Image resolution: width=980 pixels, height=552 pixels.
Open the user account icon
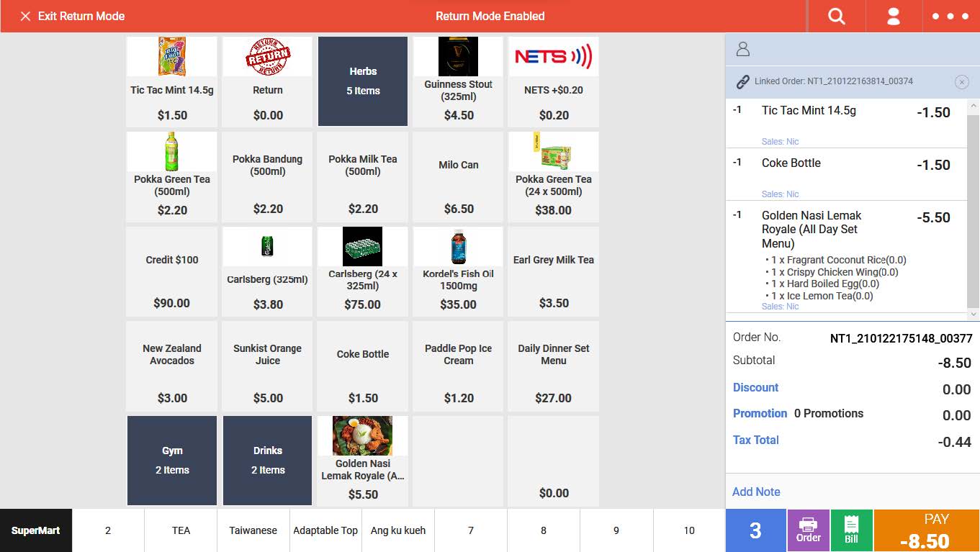click(x=894, y=16)
